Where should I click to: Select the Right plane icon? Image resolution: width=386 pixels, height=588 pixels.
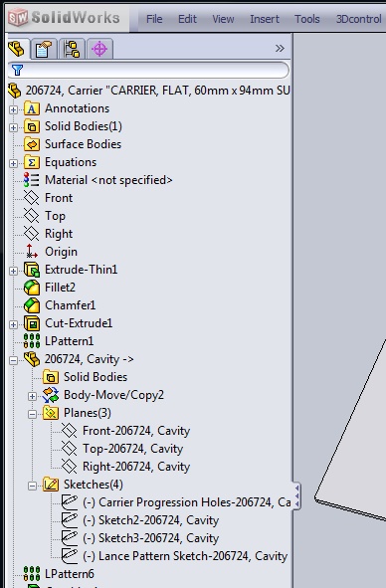(32, 234)
